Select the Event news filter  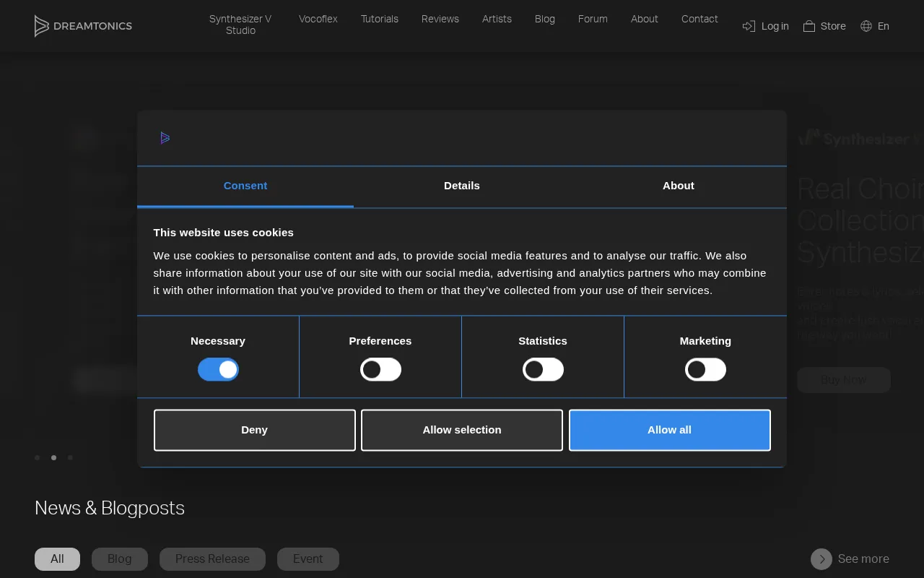point(308,559)
